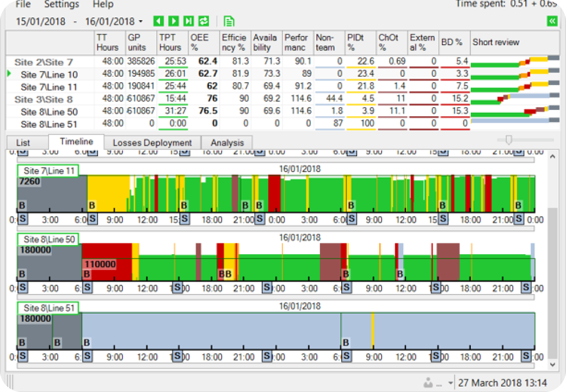Open the green report document icon
Image resolution: width=566 pixels, height=392 pixels.
coord(229,21)
